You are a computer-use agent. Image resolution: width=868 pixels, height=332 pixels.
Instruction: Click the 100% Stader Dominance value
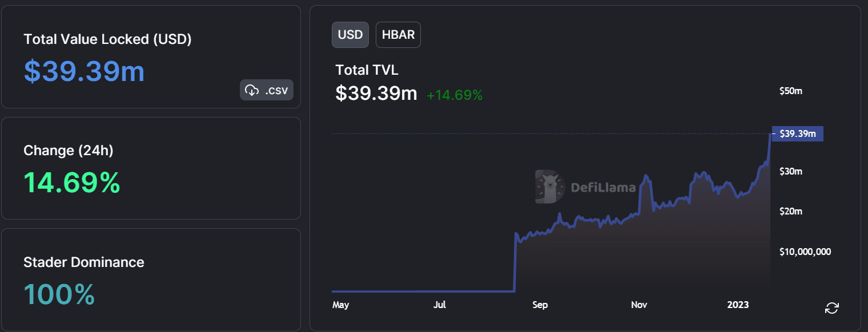pyautogui.click(x=59, y=294)
